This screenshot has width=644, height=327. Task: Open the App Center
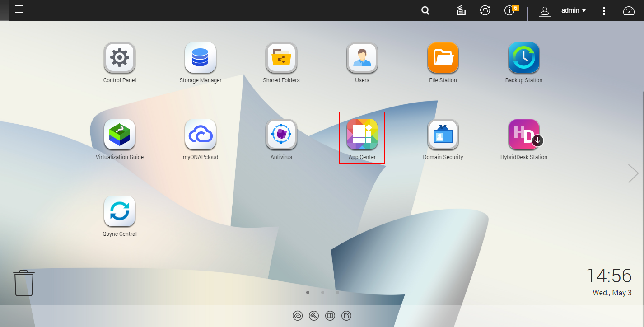[x=362, y=133]
